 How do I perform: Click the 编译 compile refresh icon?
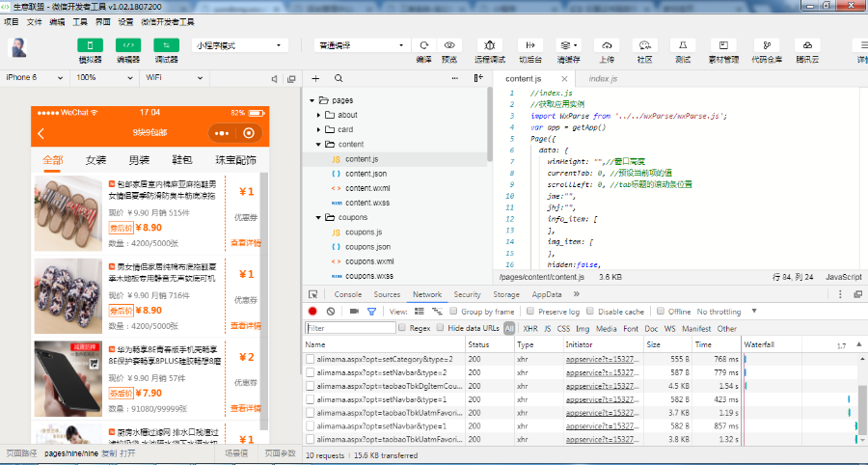[423, 45]
